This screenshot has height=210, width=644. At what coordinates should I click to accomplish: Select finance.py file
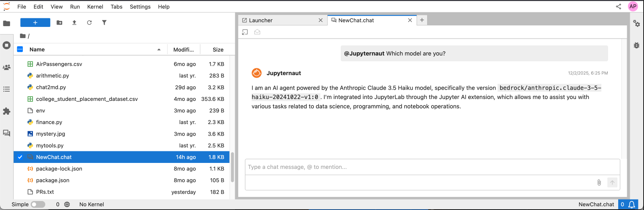pyautogui.click(x=122, y=122)
